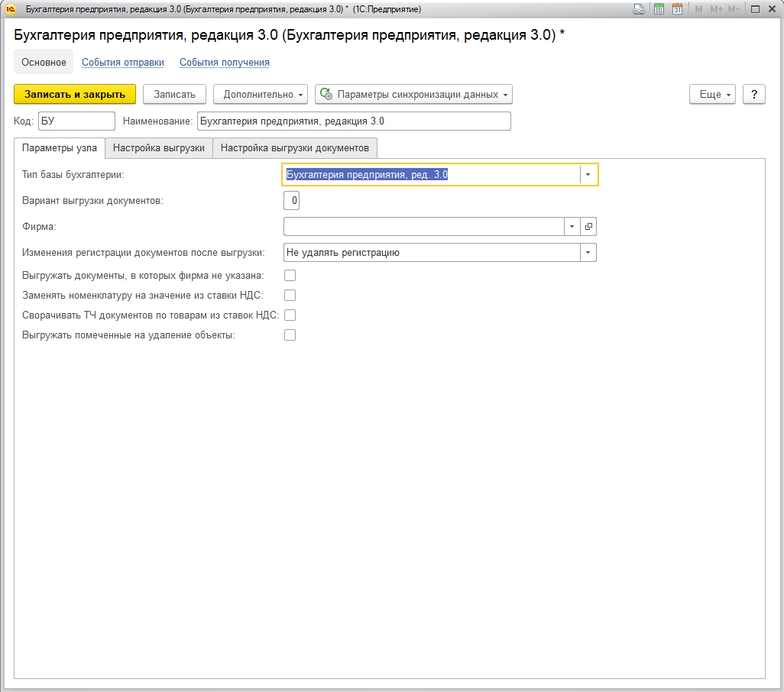This screenshot has height=692, width=784.
Task: Check 'Заменять номенклатуру на значение из ставки НДС'
Action: point(290,296)
